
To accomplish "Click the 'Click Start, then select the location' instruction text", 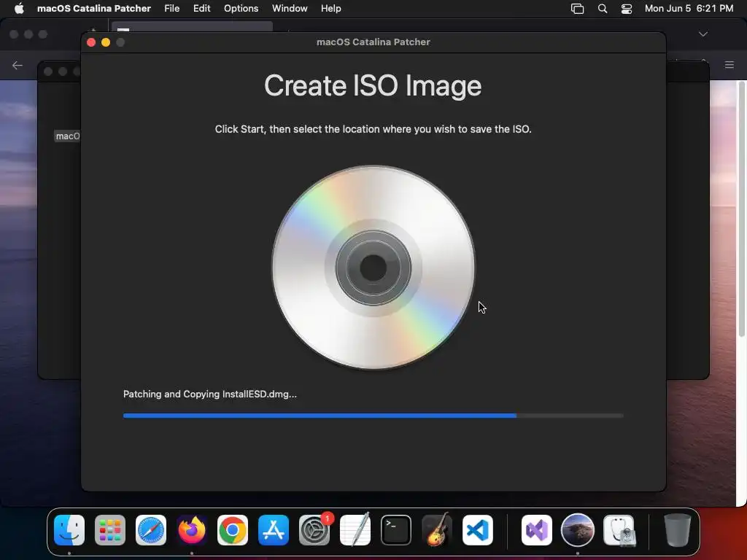I will [x=373, y=129].
